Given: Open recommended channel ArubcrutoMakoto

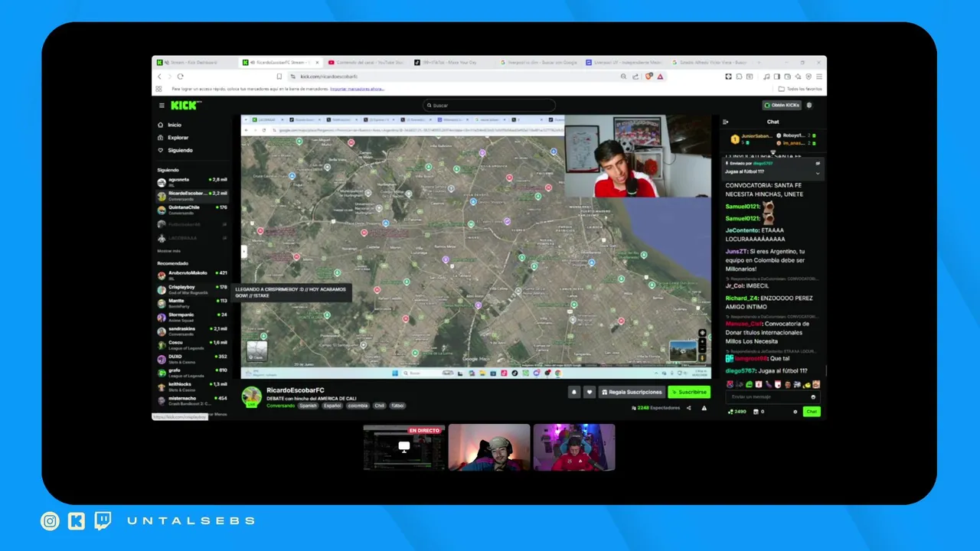Looking at the screenshot, I should (193, 274).
